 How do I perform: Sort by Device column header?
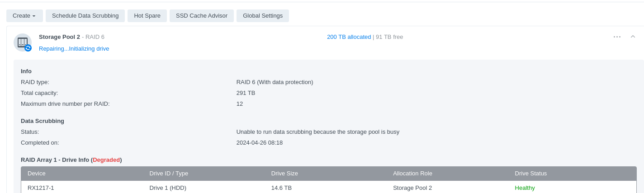tap(37, 174)
